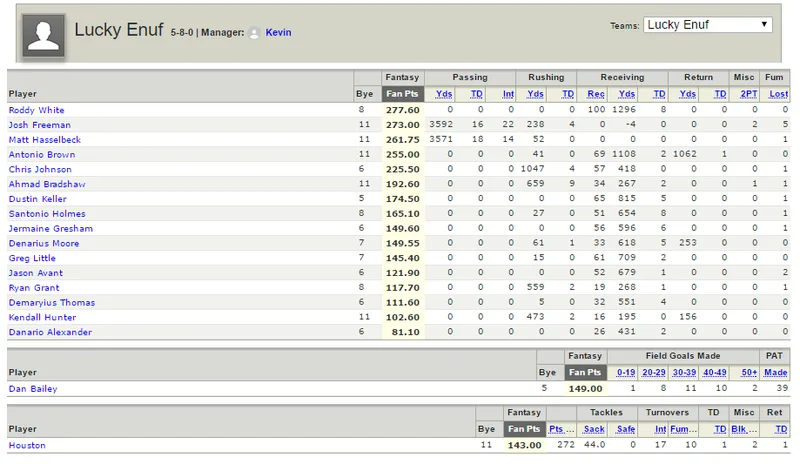Screen dimensions: 800x464
Task: Open manager Kevin's profile link
Action: pos(278,32)
